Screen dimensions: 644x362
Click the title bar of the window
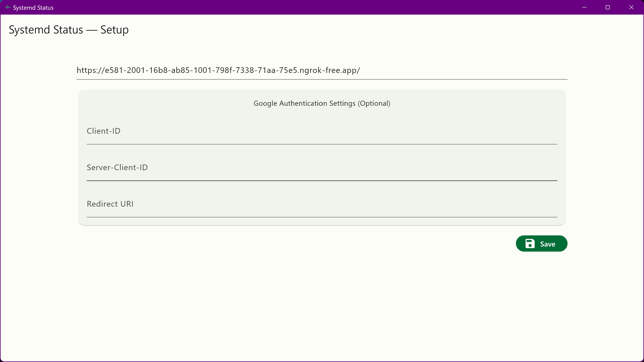(x=300, y=7)
